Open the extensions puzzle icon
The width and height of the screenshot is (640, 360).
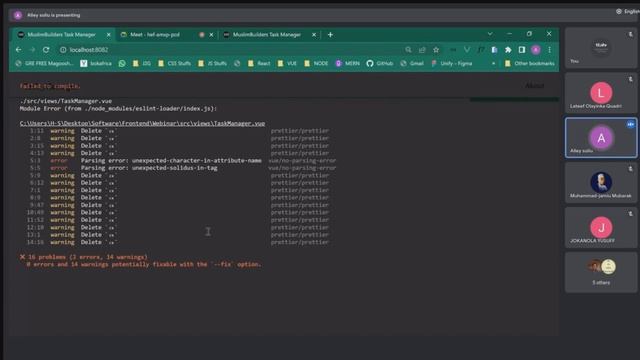[508, 50]
